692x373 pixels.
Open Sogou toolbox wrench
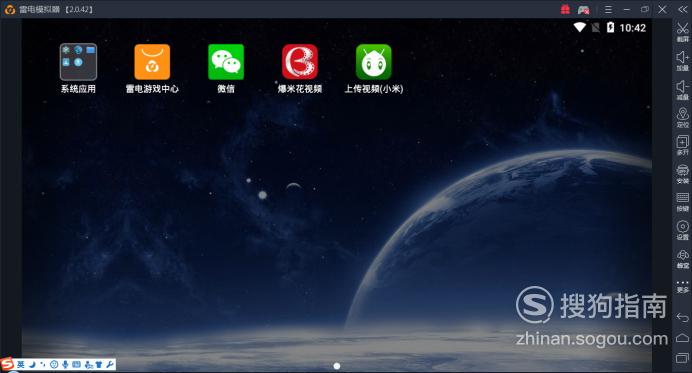pyautogui.click(x=109, y=365)
